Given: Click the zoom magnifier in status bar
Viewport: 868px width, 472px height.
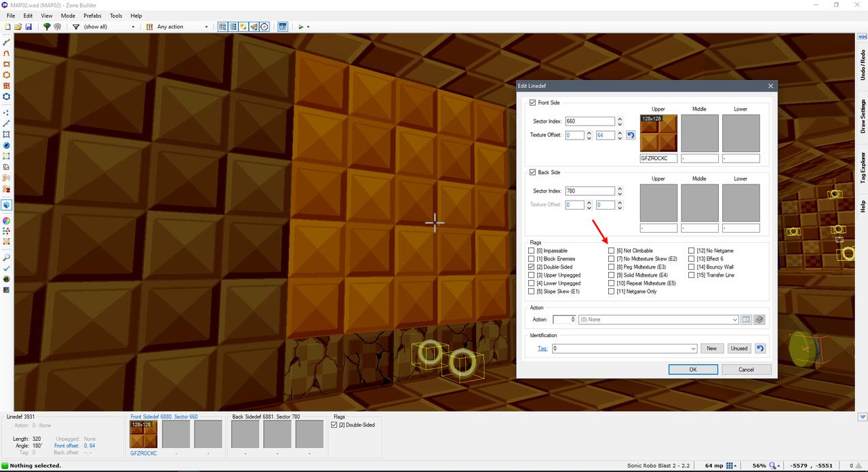Looking at the screenshot, I should [773, 465].
